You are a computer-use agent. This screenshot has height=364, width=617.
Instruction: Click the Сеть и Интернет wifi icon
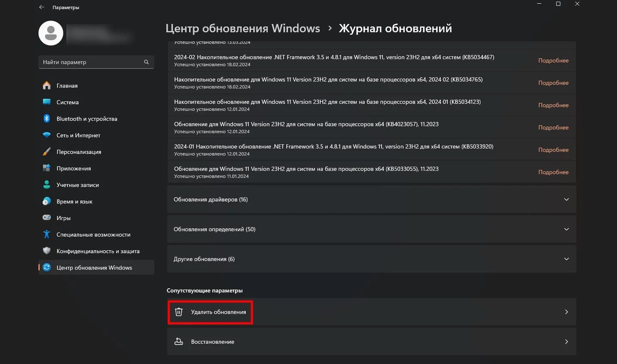click(x=47, y=135)
